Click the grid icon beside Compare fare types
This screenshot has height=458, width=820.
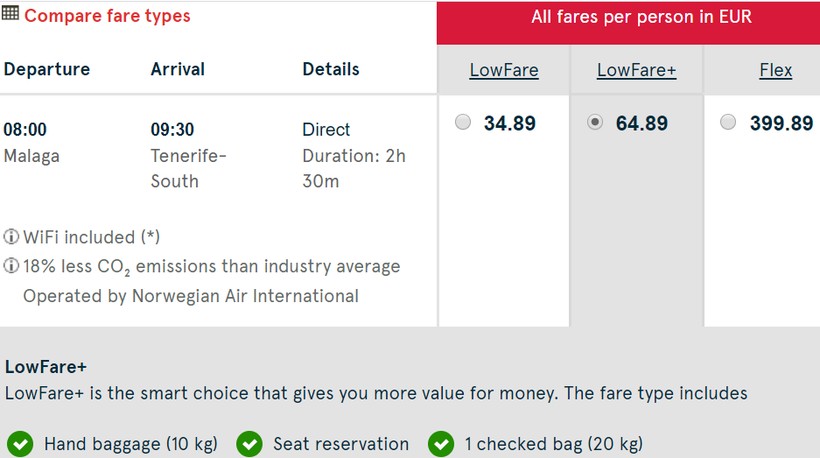click(11, 15)
